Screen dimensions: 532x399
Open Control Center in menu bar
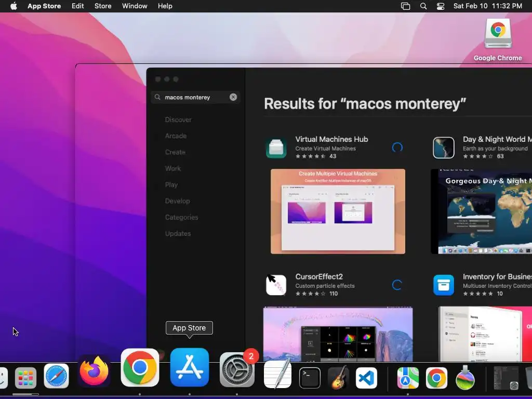tap(441, 6)
